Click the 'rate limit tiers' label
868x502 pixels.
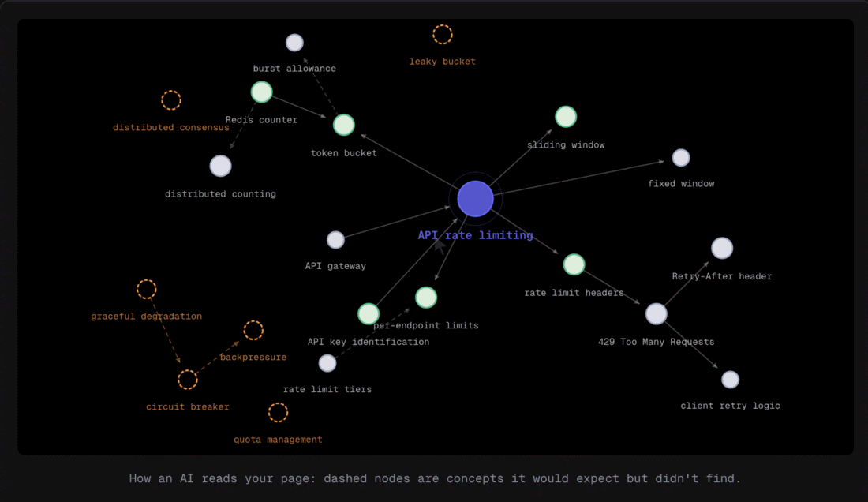coord(327,390)
